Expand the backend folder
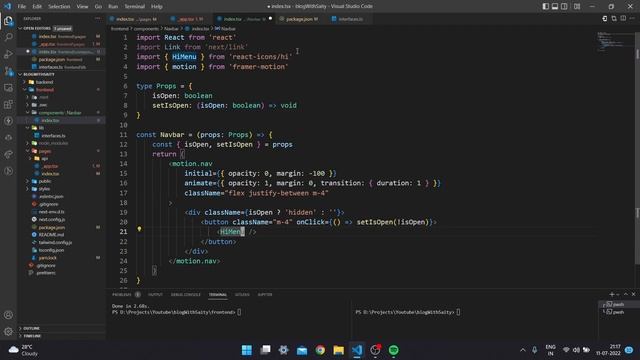The width and height of the screenshot is (640, 360). point(44,82)
